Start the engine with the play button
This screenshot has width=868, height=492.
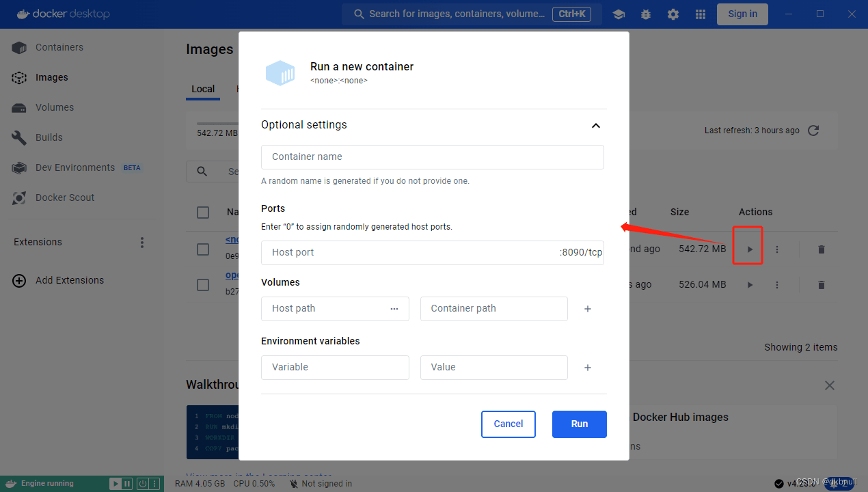[x=116, y=484]
